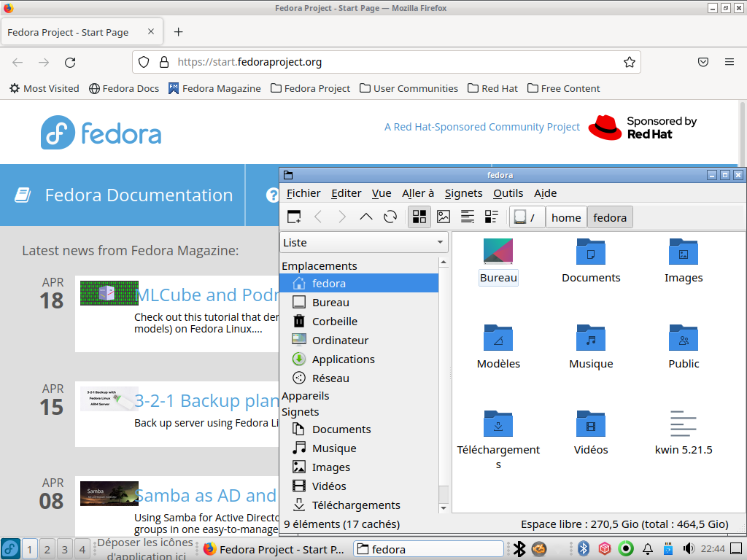This screenshot has width=747, height=560.
Task: Open a new Firefox tab
Action: 178,32
